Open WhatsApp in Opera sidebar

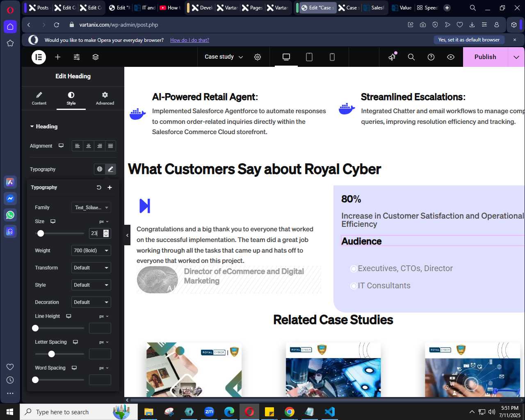[x=10, y=215]
